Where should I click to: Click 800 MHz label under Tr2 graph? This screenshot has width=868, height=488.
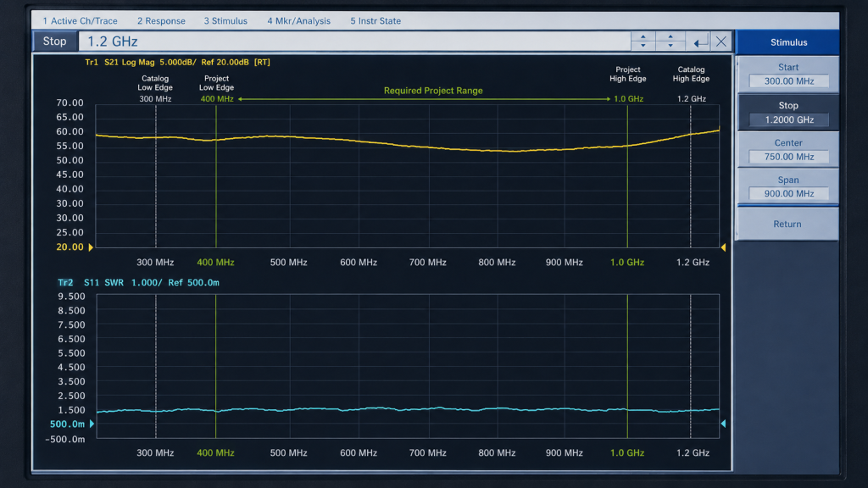[x=497, y=452]
